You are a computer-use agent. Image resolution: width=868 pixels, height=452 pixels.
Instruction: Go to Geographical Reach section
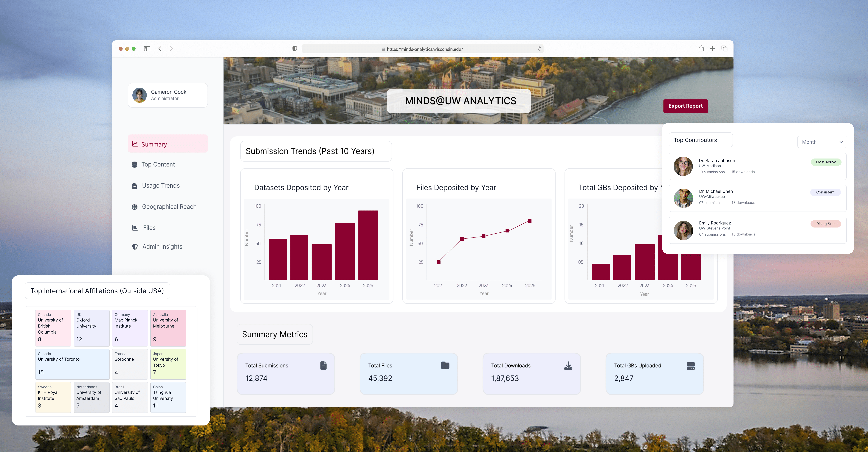169,206
